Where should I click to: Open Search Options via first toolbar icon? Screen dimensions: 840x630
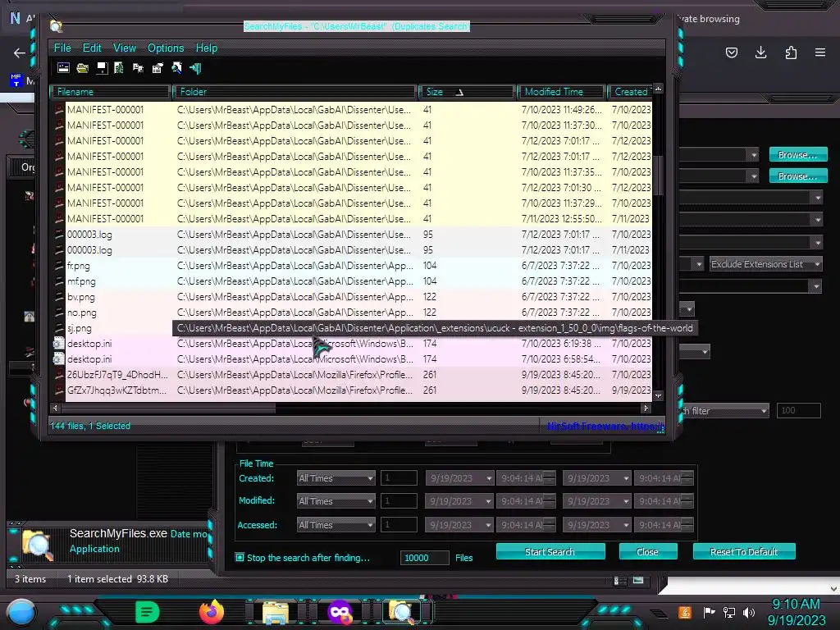pyautogui.click(x=63, y=68)
